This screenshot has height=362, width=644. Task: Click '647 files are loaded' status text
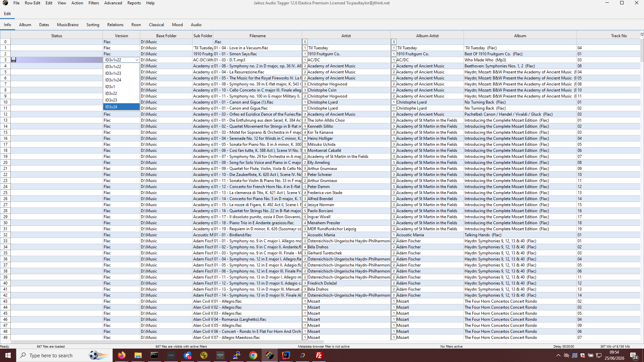point(51,347)
